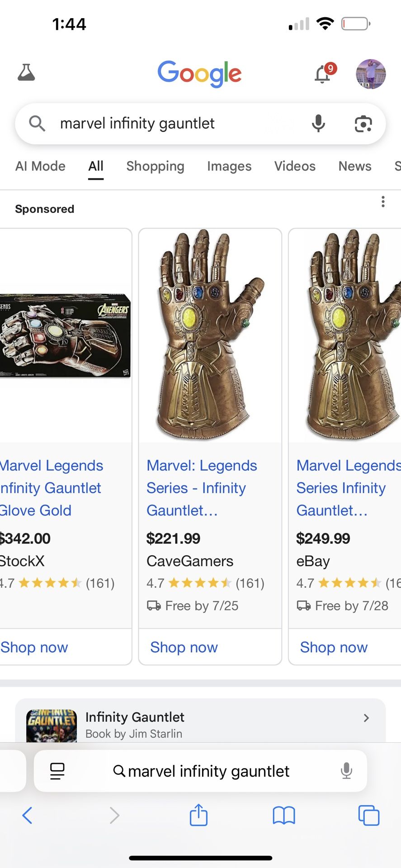Switch to the Shopping tab
Screen dimensions: 401x868
click(155, 166)
